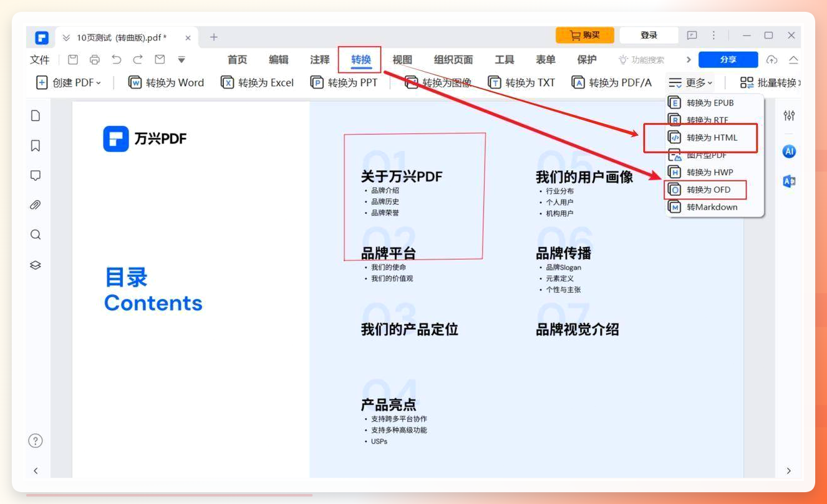Open the 文件 menu
Screen dimensions: 827x504
coord(40,60)
